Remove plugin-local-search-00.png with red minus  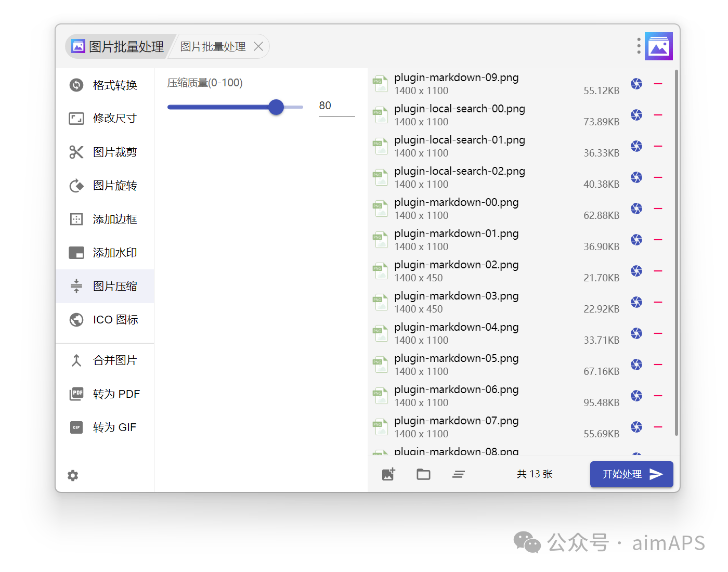coord(658,115)
